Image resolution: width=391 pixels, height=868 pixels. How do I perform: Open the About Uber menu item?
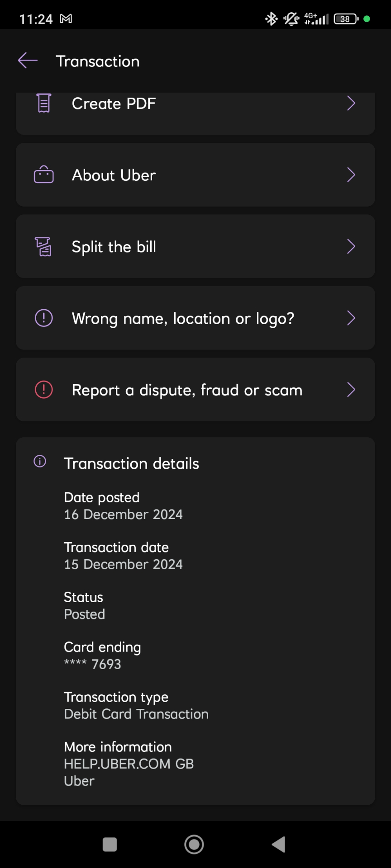pos(114,175)
